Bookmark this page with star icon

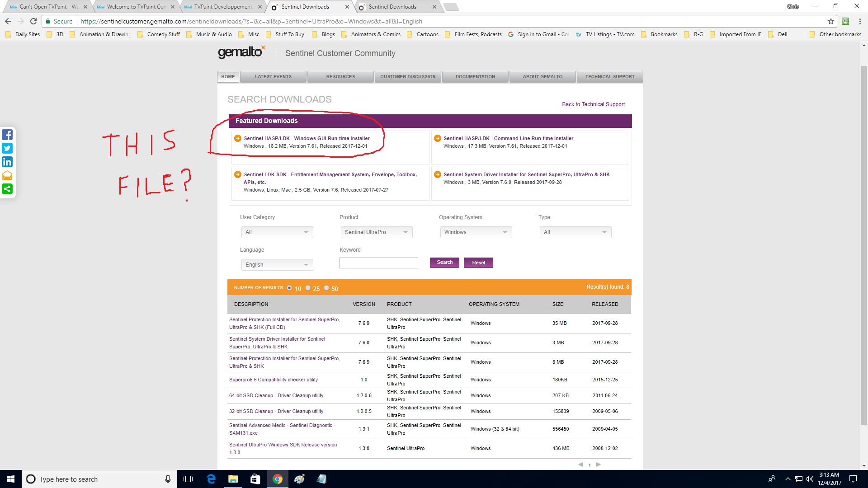[x=830, y=21]
